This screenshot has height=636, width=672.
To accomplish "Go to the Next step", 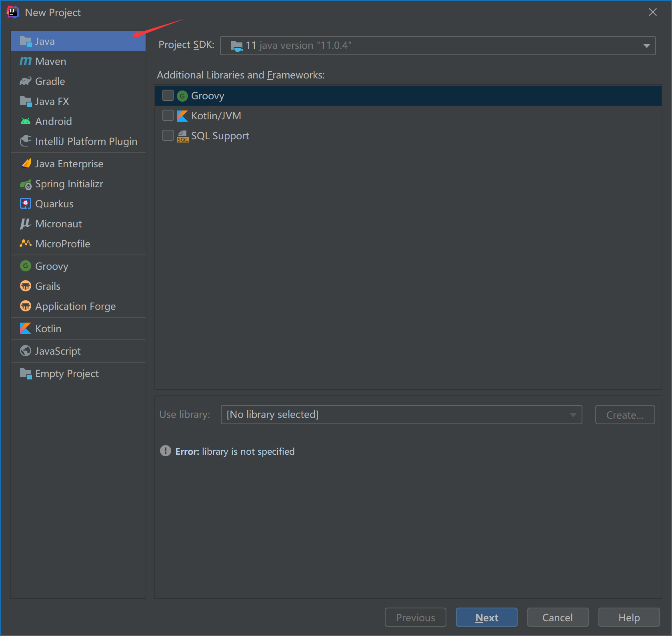I will [x=486, y=617].
